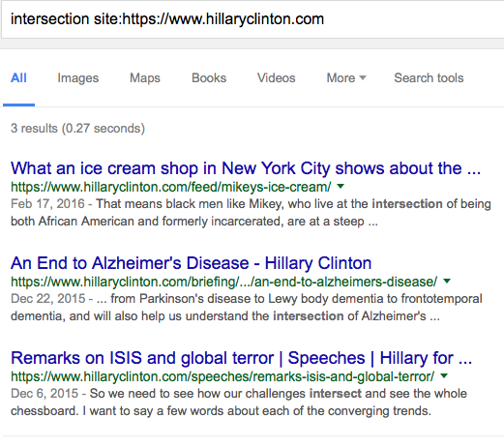
Task: Switch to the Maps tab
Action: (x=145, y=78)
